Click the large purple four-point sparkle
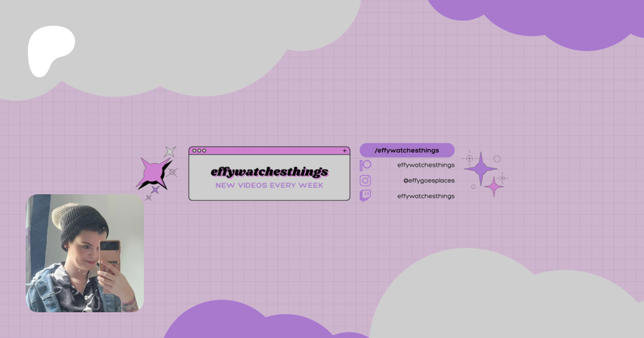644x338 pixels. tap(481, 168)
